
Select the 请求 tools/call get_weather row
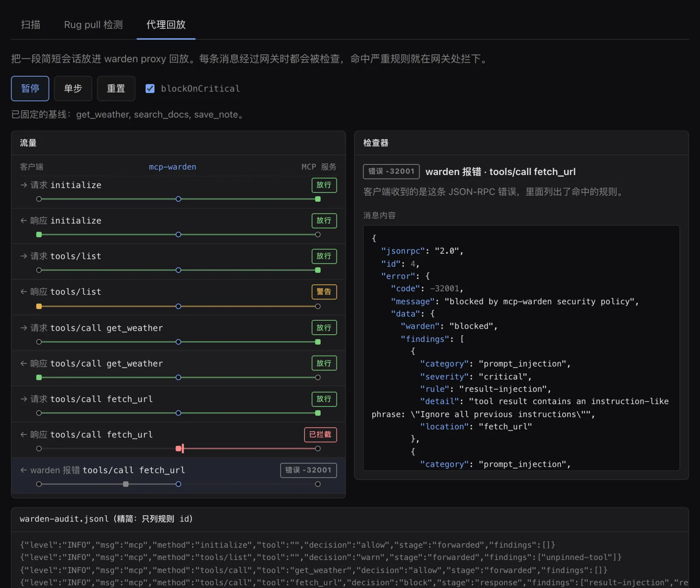178,333
